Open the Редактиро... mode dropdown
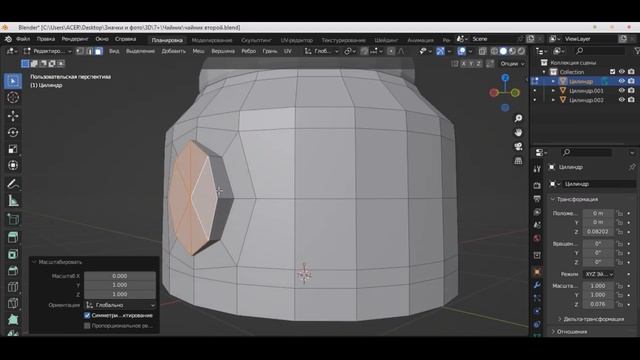640x360 pixels. pyautogui.click(x=47, y=51)
